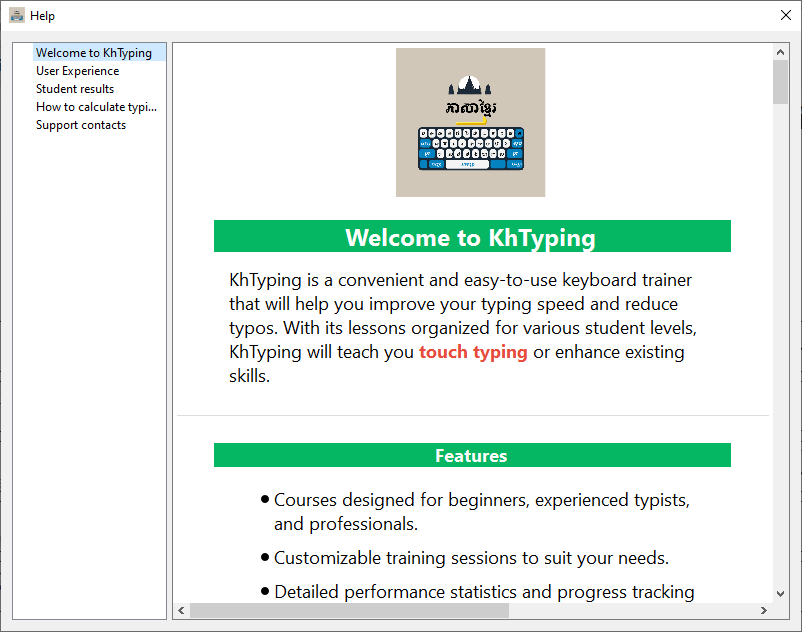Image resolution: width=802 pixels, height=632 pixels.
Task: Open the Support contacts help topic
Action: (x=81, y=125)
